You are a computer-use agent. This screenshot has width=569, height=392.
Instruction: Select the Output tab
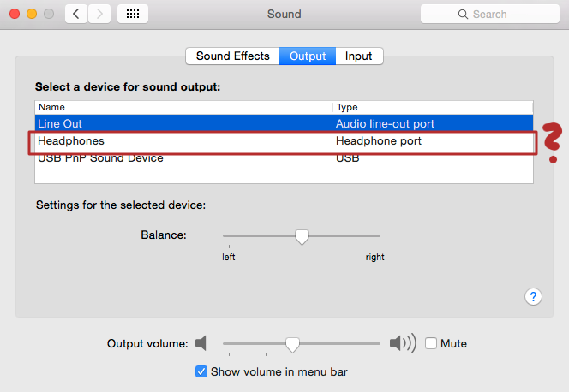pyautogui.click(x=308, y=56)
